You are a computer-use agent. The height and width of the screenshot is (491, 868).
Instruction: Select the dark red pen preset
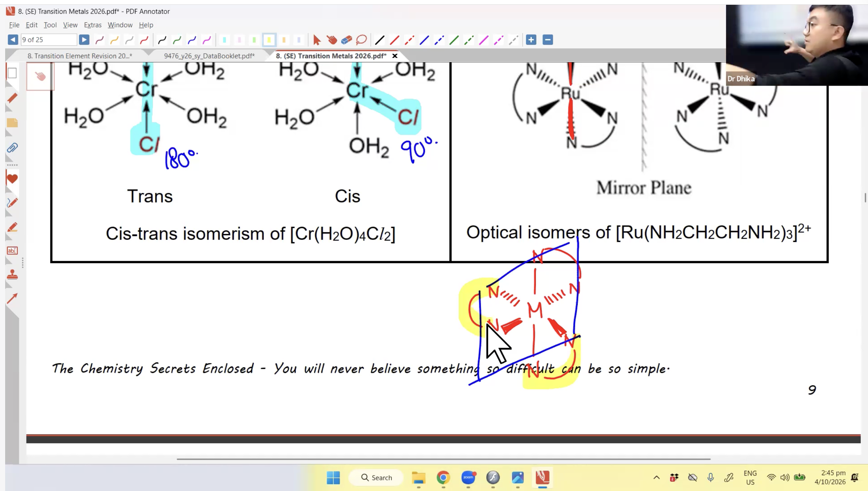[99, 40]
